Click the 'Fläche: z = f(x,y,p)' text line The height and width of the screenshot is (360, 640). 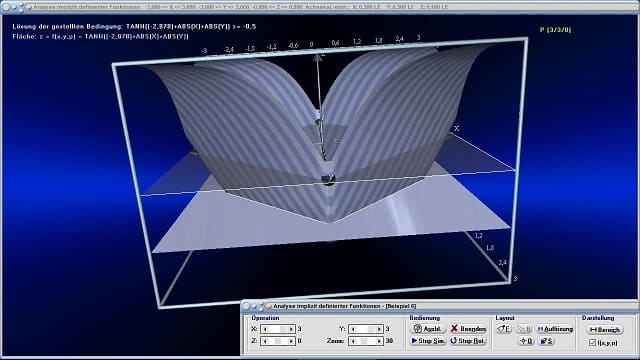pyautogui.click(x=100, y=36)
